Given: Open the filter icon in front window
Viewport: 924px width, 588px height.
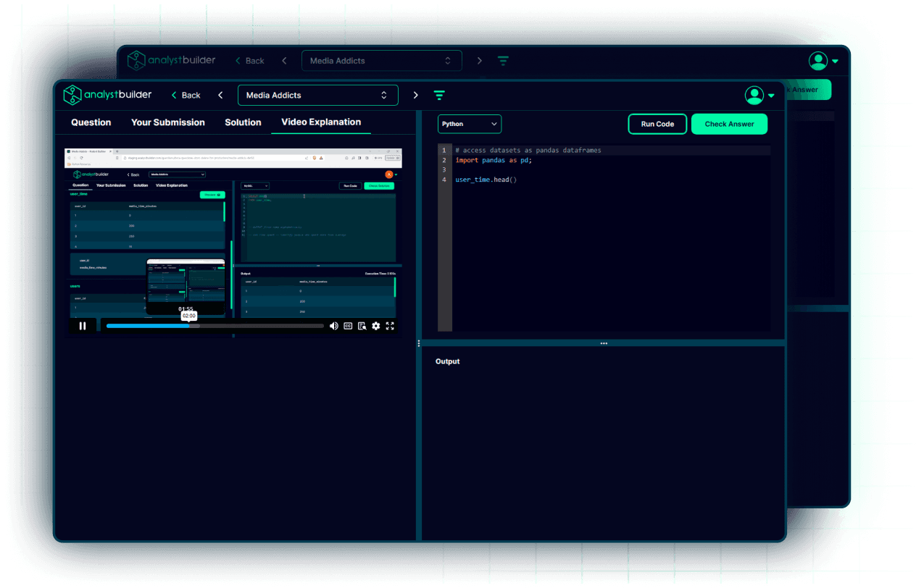Looking at the screenshot, I should point(439,95).
